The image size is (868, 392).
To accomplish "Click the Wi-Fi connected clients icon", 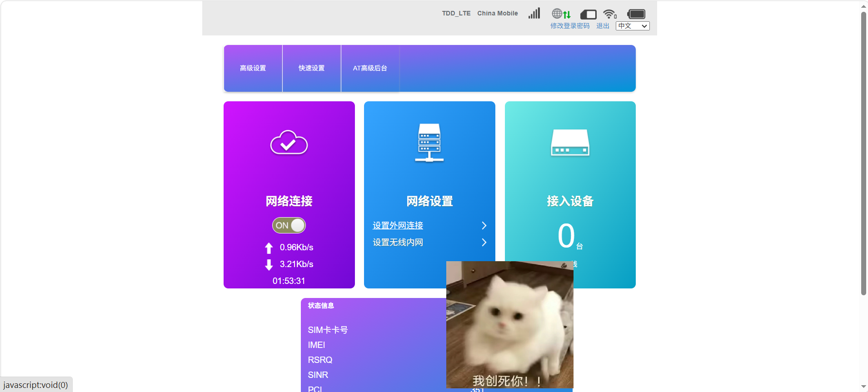I will pyautogui.click(x=610, y=14).
